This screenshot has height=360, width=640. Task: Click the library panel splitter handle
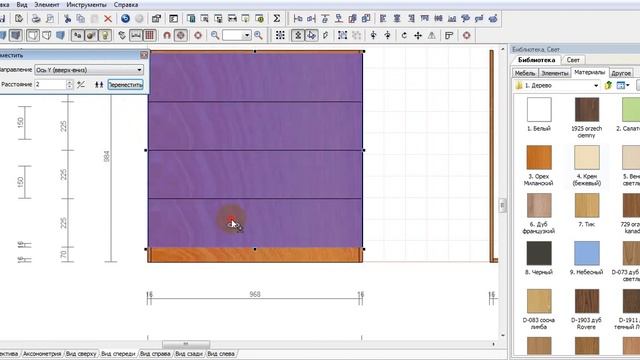(x=502, y=205)
